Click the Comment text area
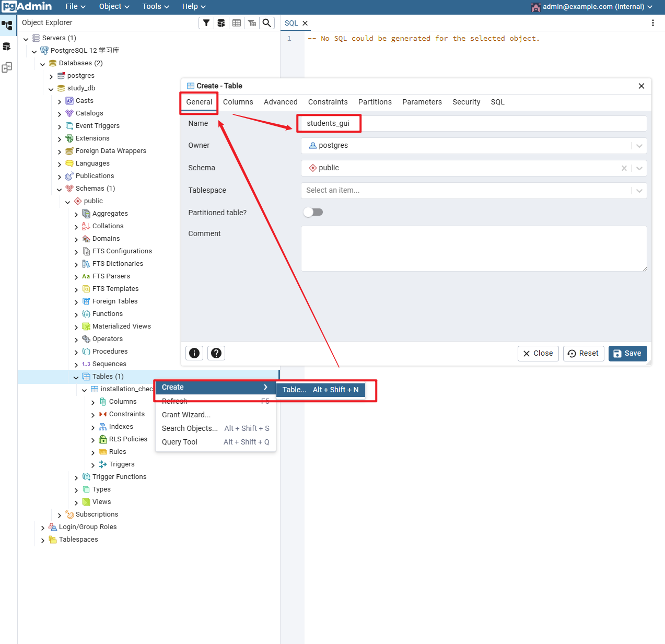This screenshot has height=644, width=665. 474,249
